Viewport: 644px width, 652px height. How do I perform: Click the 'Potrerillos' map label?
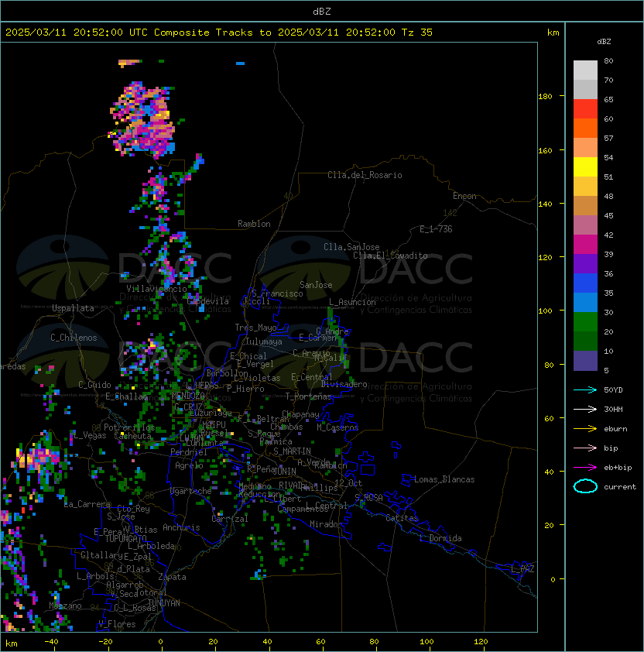tap(129, 427)
